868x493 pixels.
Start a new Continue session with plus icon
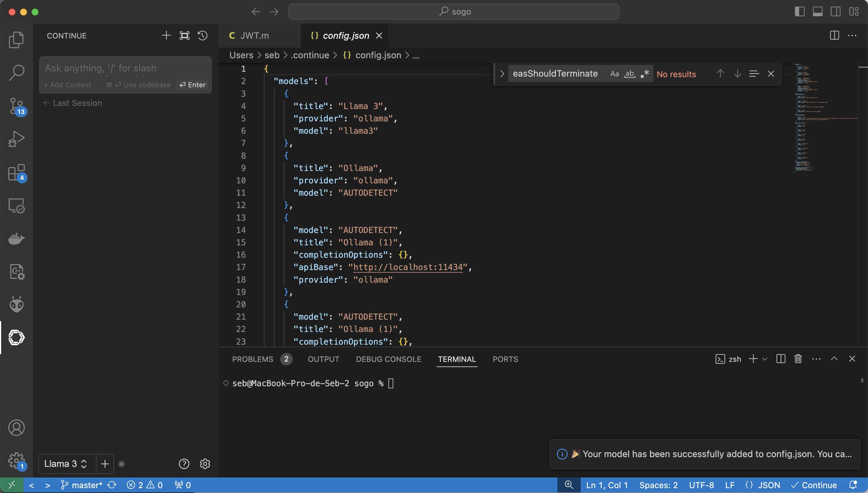tap(166, 36)
